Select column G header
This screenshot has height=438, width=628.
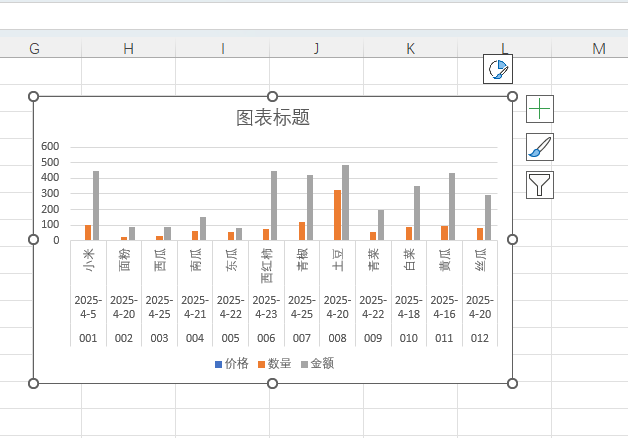34,48
